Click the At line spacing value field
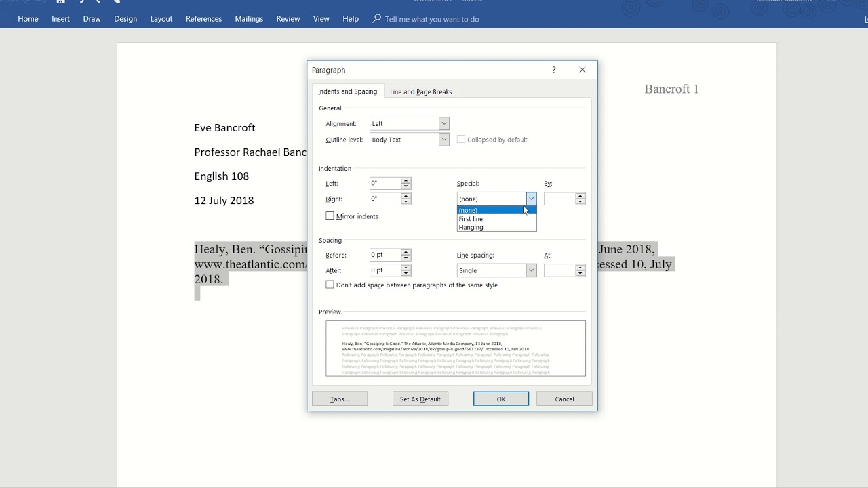Image resolution: width=868 pixels, height=488 pixels. click(559, 270)
